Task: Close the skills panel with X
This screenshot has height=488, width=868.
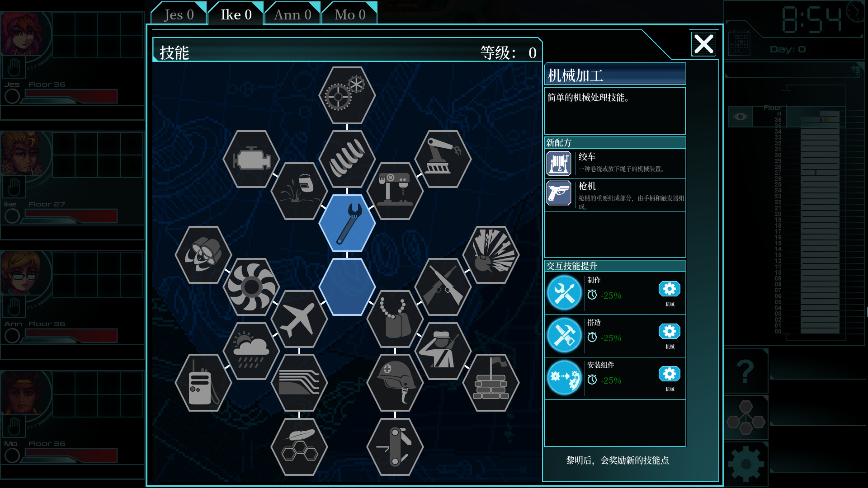Action: pos(703,44)
